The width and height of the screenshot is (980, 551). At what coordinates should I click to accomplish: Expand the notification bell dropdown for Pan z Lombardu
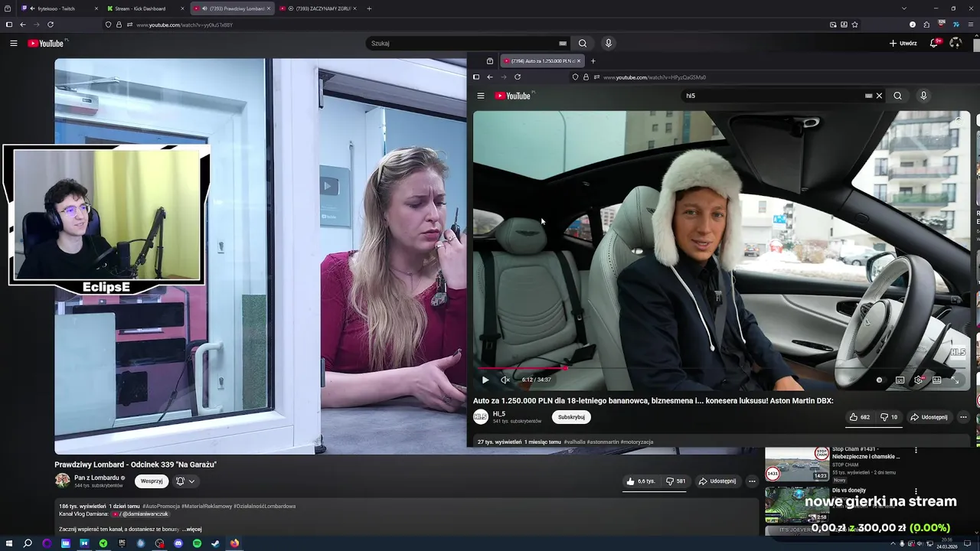tap(185, 481)
